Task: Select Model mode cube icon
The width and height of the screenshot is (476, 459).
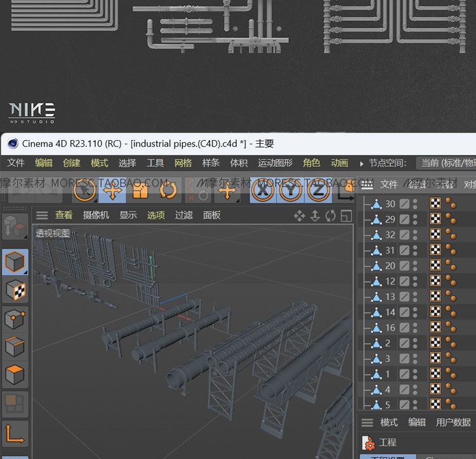Action: (15, 262)
